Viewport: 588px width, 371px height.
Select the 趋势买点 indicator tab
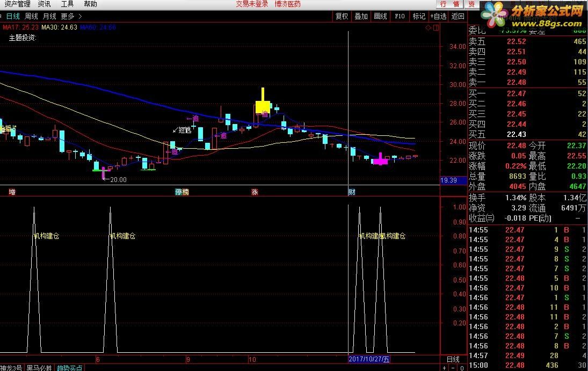tap(70, 368)
